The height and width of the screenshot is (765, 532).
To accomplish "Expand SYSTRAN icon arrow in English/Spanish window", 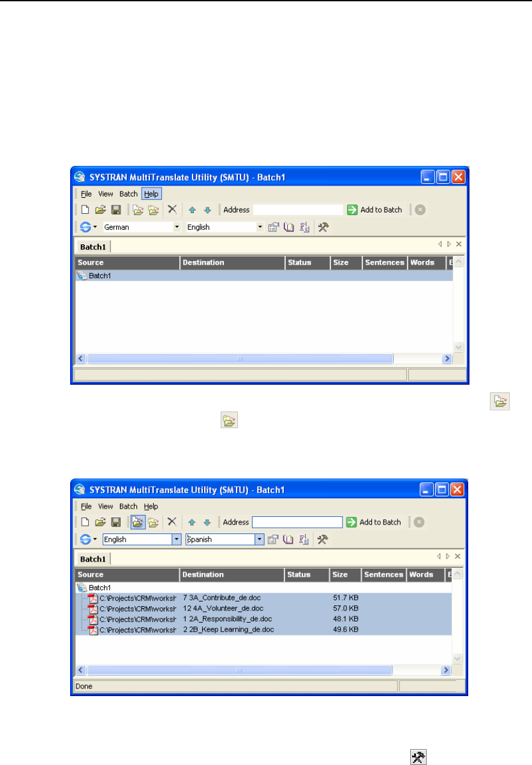I will (95, 539).
